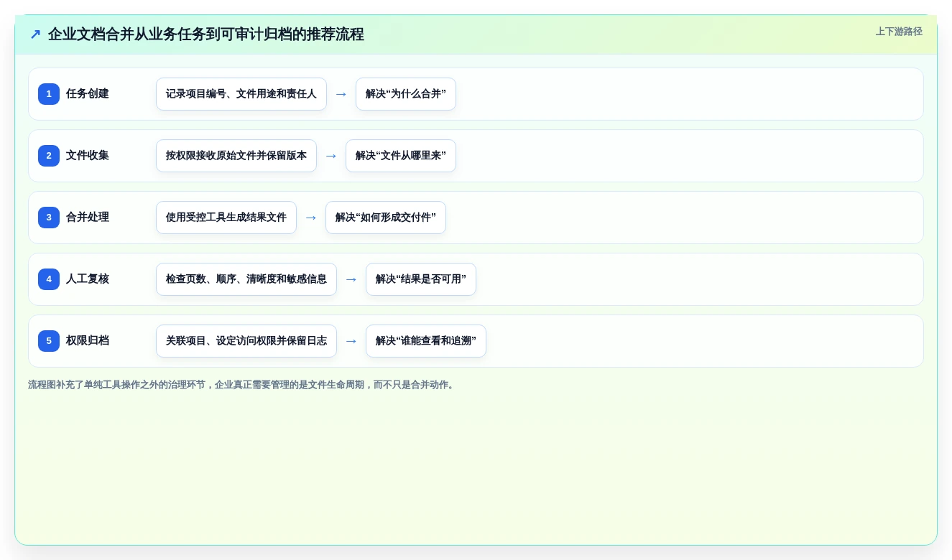This screenshot has width=952, height=560.
Task: Click the result box 解决“如何形成交付件”
Action: [x=386, y=218]
